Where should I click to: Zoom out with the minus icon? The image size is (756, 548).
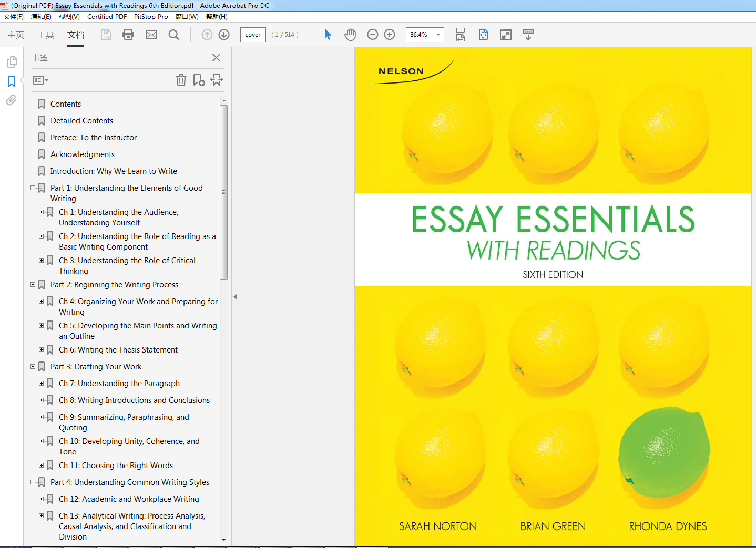coord(372,35)
